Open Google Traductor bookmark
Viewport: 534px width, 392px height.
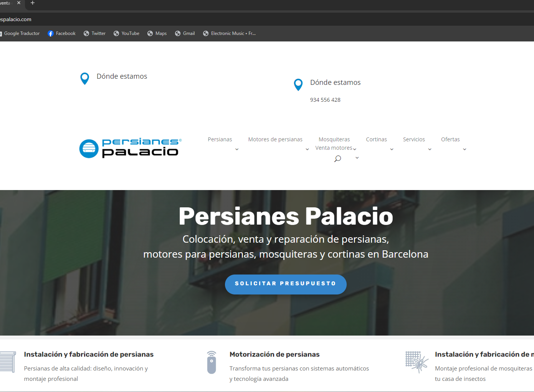[x=20, y=33]
